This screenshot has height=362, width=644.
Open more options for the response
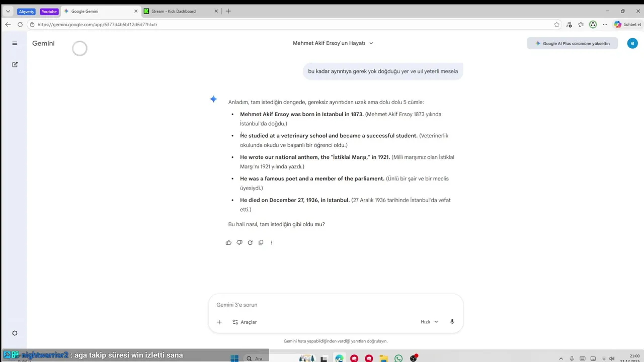[x=272, y=242]
